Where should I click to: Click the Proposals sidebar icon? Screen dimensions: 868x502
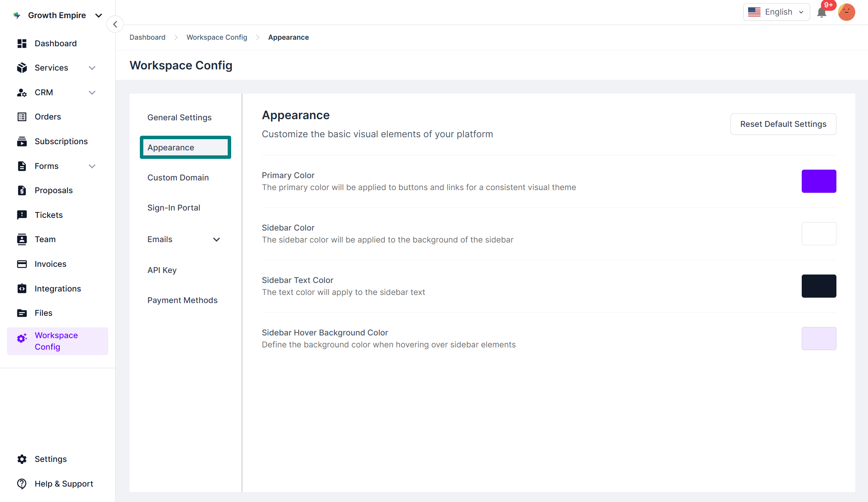pos(22,190)
